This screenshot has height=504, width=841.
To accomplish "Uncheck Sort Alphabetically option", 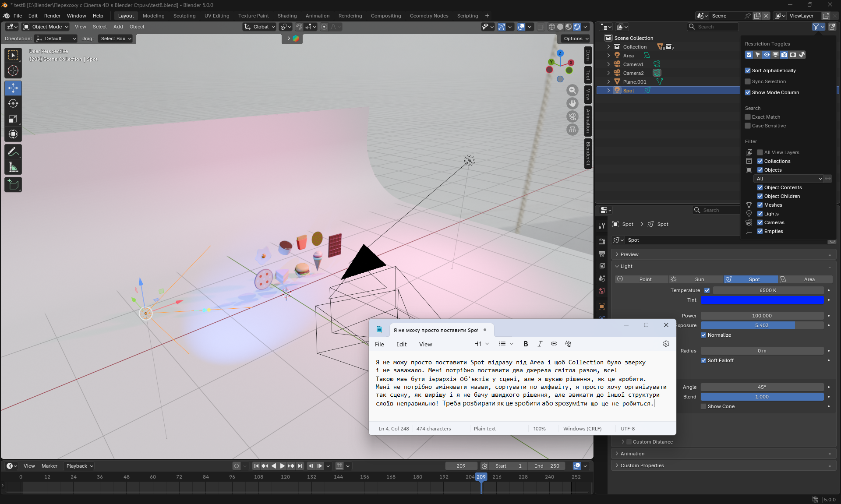I will [x=748, y=70].
